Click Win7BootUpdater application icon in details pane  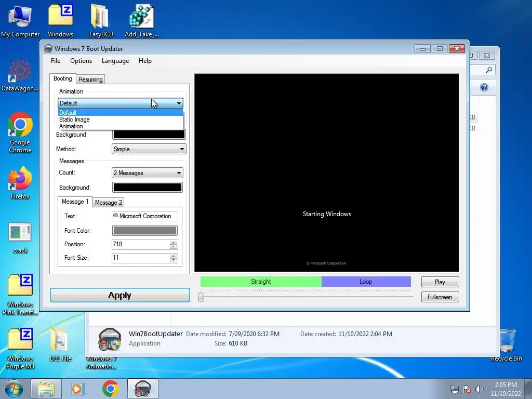[110, 339]
